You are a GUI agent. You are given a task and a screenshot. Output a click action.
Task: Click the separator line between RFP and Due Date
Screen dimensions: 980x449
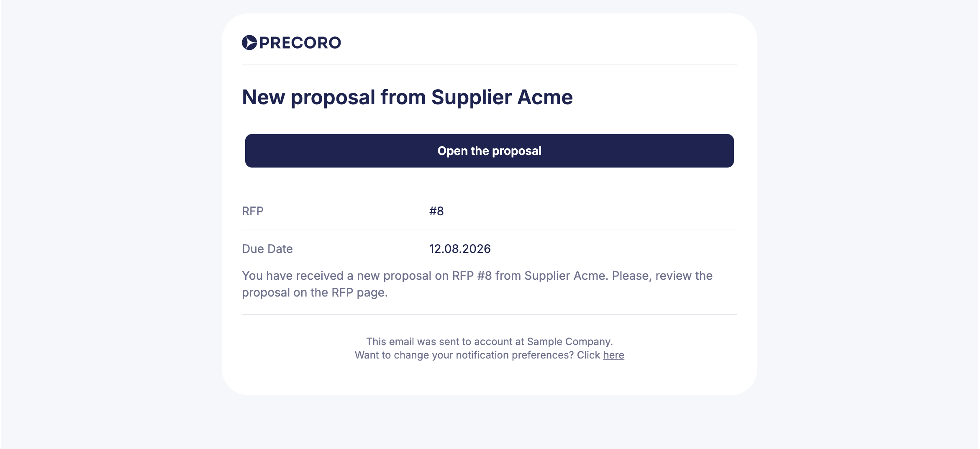click(x=490, y=230)
